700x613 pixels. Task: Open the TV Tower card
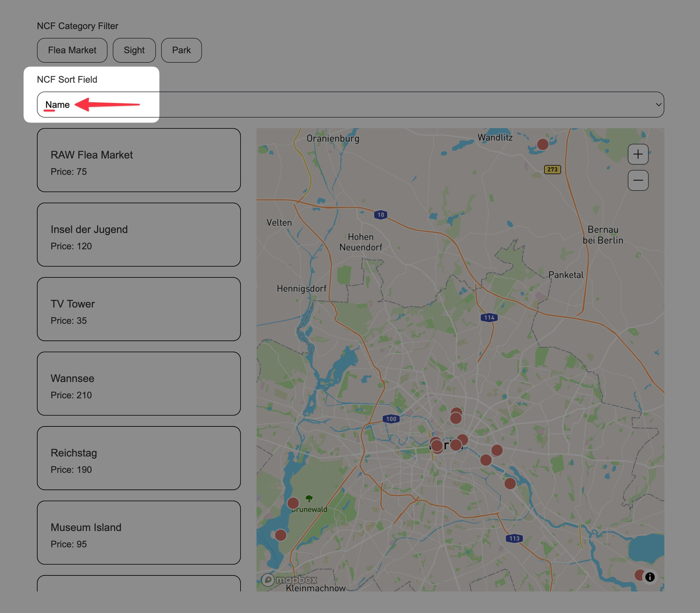[139, 309]
